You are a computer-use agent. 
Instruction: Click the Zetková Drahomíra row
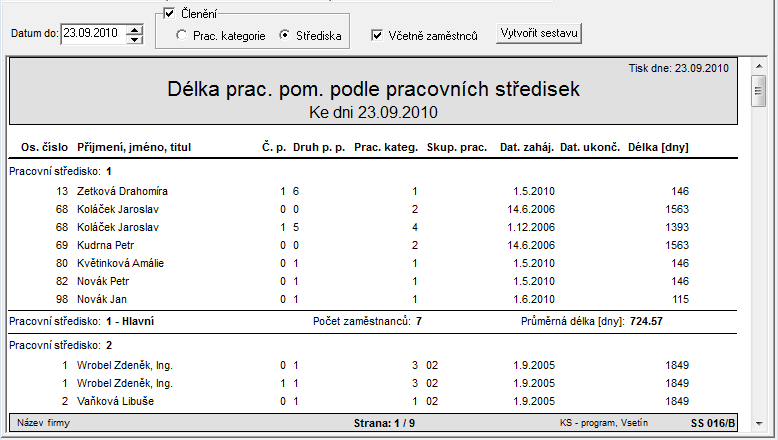[x=373, y=191]
